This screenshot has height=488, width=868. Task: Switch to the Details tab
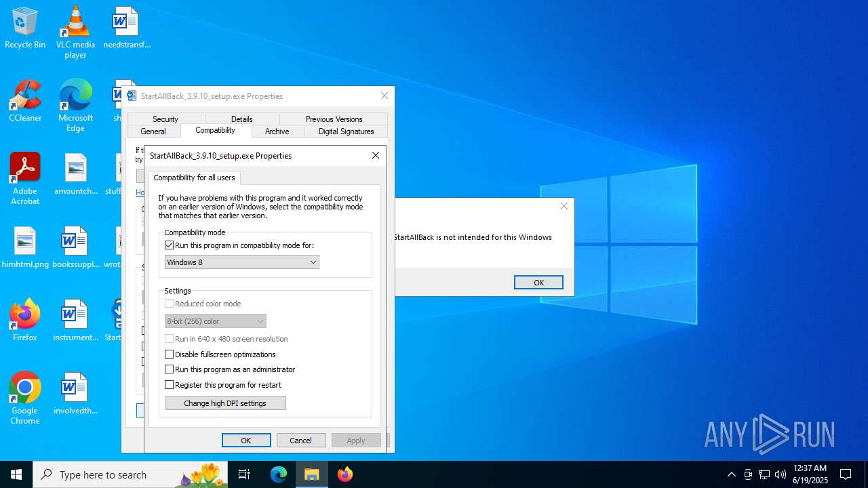242,119
